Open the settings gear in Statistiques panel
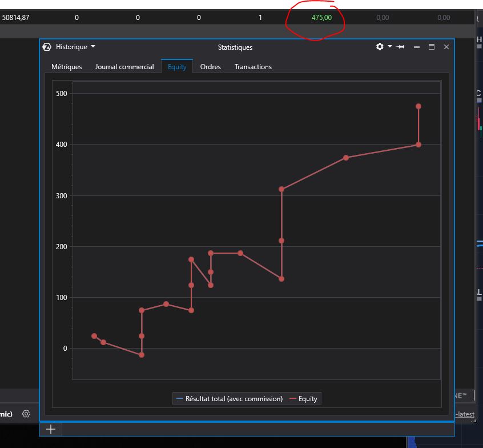Image resolution: width=483 pixels, height=448 pixels. 380,46
